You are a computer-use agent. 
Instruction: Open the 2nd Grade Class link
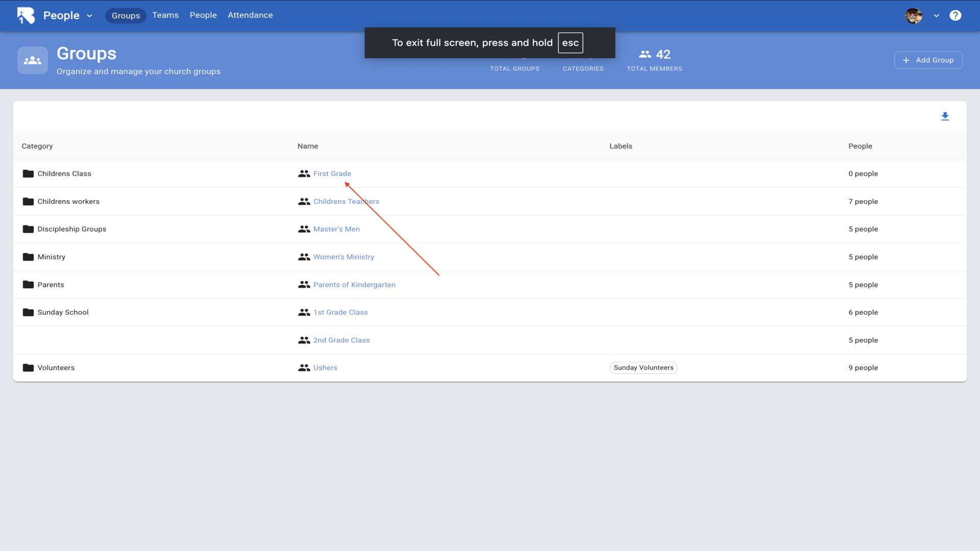click(341, 340)
